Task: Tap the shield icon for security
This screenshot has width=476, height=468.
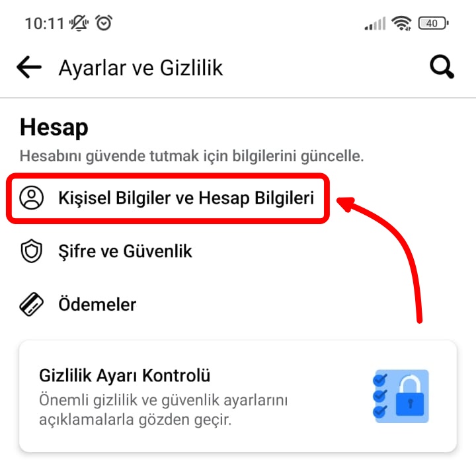Action: pyautogui.click(x=31, y=251)
